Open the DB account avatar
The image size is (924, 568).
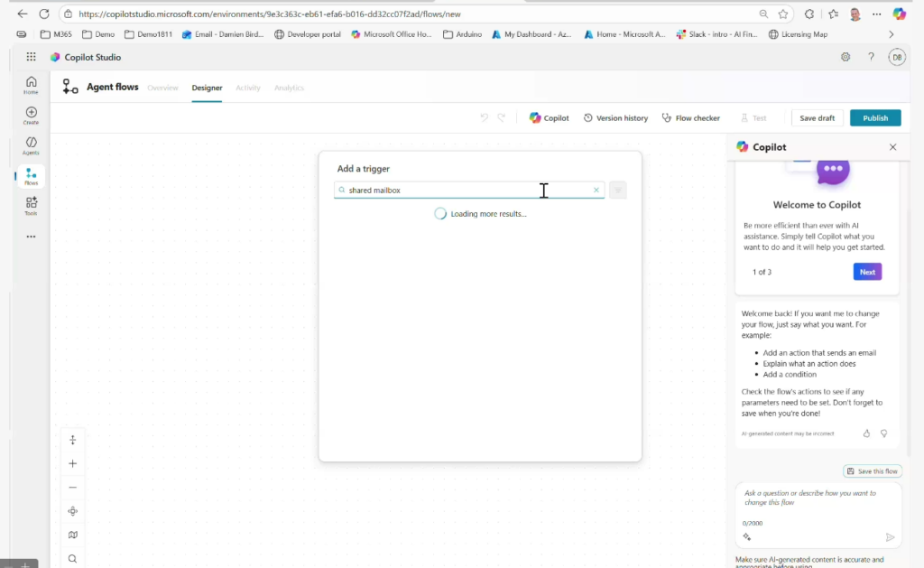coord(897,57)
